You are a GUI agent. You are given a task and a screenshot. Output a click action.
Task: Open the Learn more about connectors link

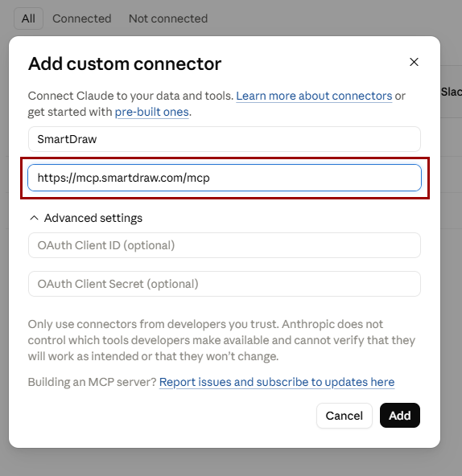(314, 96)
